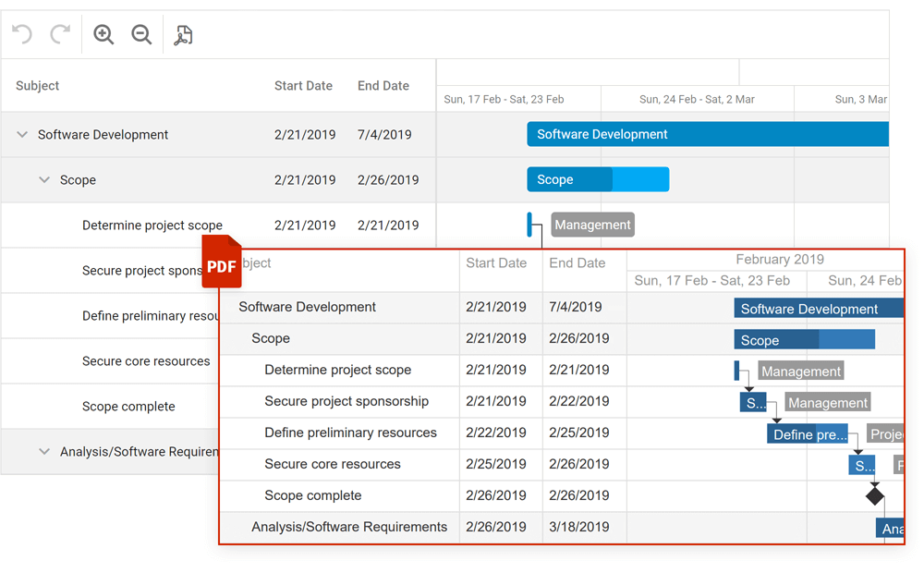Screen dimensions: 924x573
Task: Sort tasks by the Start Date column
Action: pyautogui.click(x=303, y=85)
